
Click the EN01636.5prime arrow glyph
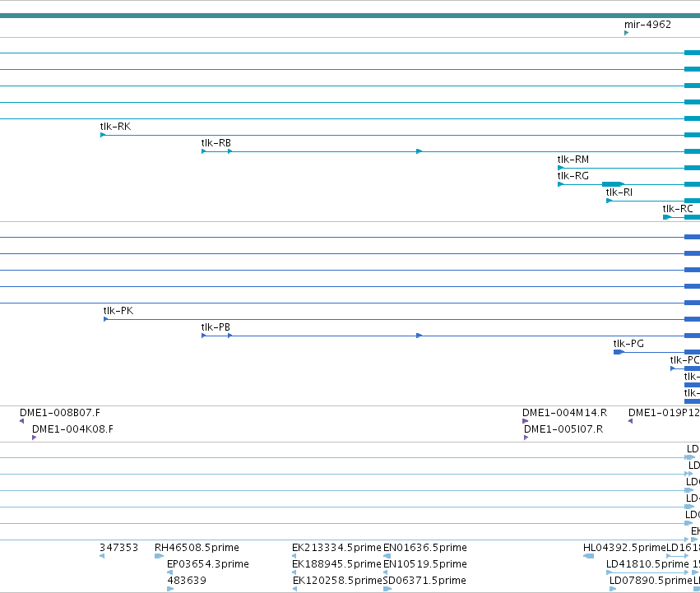coord(387,556)
